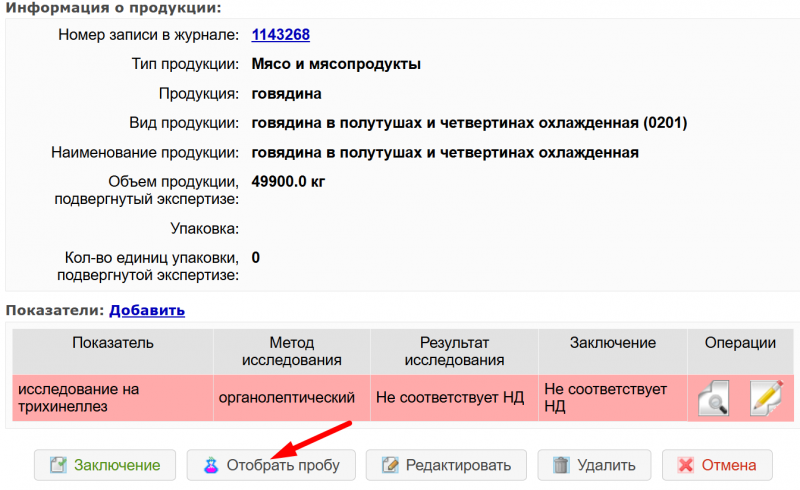The width and height of the screenshot is (800, 490).
Task: Click the органолептический method cell
Action: [286, 398]
